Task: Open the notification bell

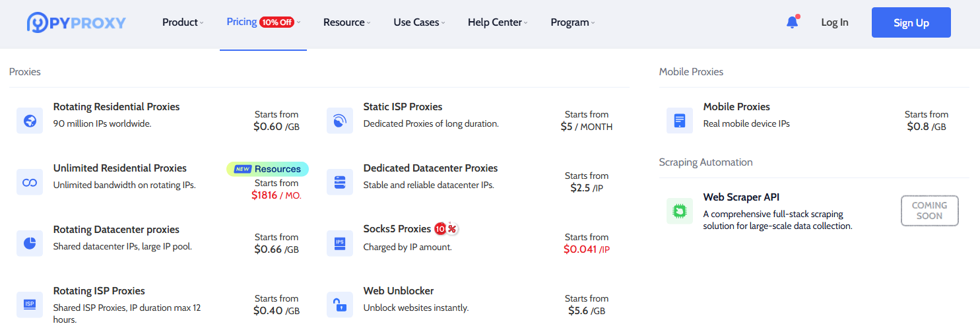Action: coord(793,22)
